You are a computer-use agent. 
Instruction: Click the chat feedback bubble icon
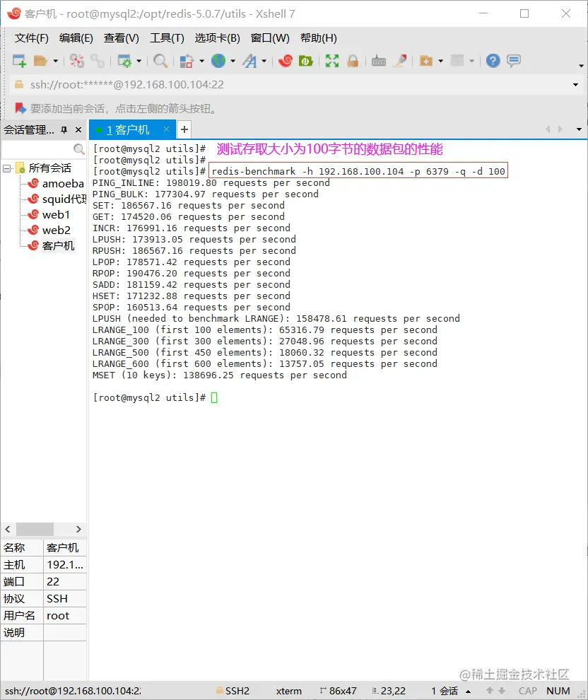coord(514,61)
